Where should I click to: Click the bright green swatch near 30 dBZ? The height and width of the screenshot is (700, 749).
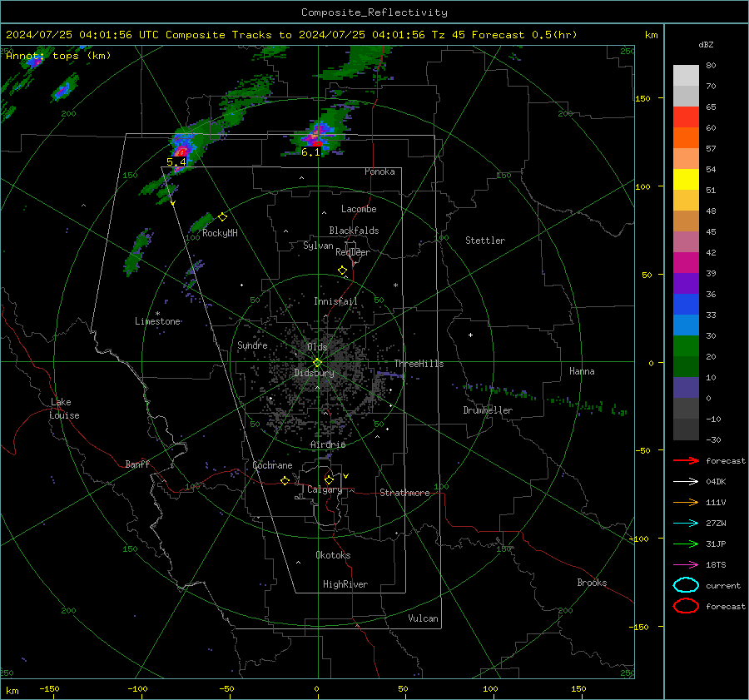(686, 345)
